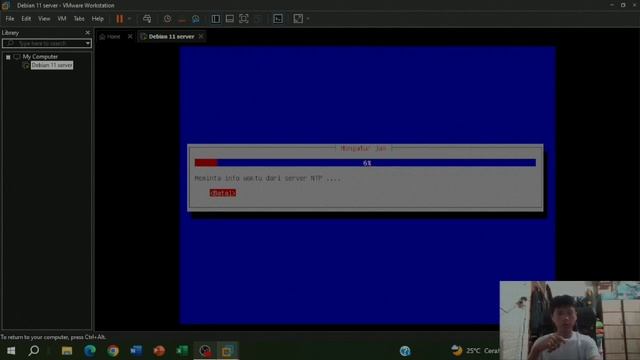Screen dimensions: 640x360
Task: Enter full screen mode icon
Action: [x=244, y=19]
